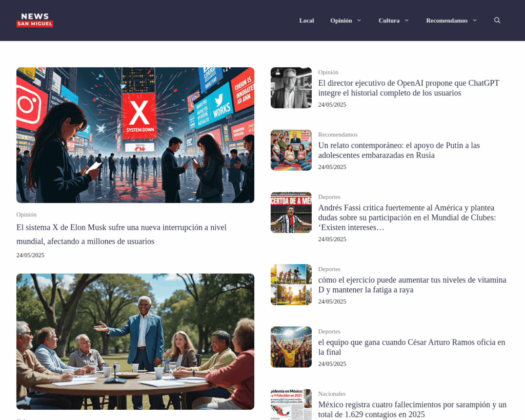The height and width of the screenshot is (420, 525).
Task: Open the Cultura menu item
Action: point(389,21)
